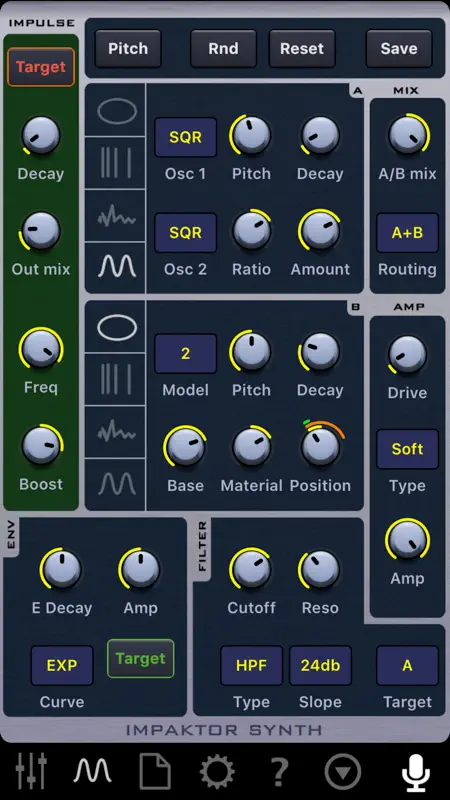Click the Osc 2 Ratio knob

coord(252,230)
